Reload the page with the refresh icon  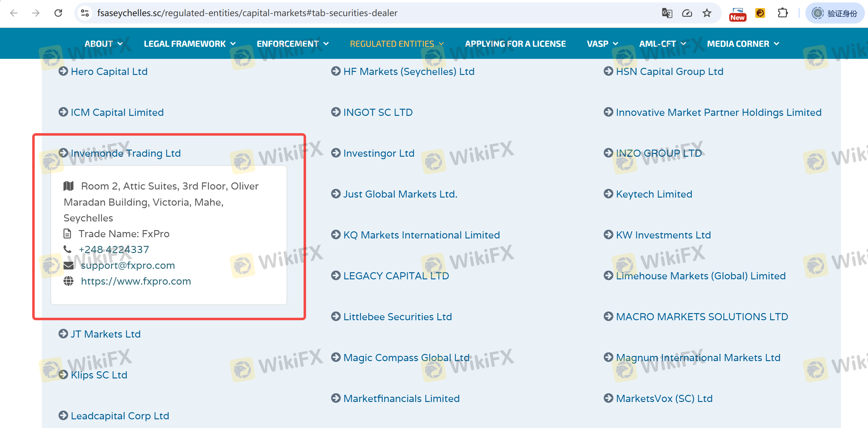pos(58,13)
